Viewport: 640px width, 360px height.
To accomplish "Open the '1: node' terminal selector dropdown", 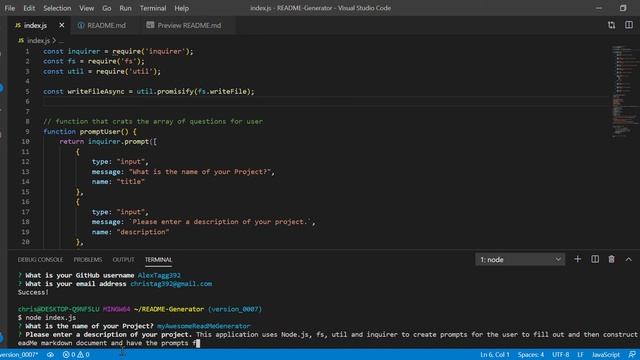I will click(520, 260).
